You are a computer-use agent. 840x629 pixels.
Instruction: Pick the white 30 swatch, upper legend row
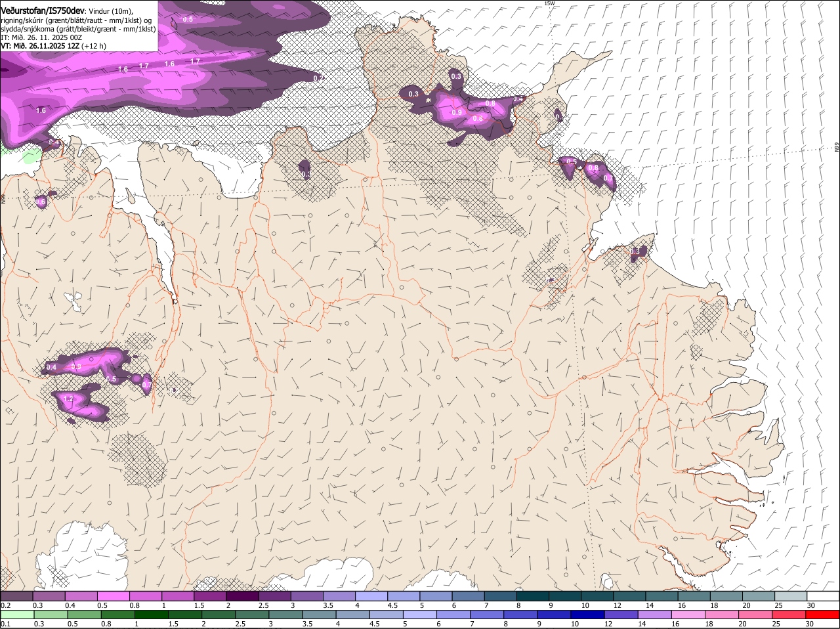click(823, 596)
